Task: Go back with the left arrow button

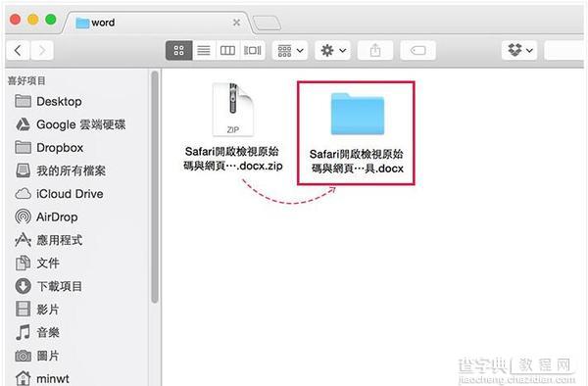Action: click(x=18, y=50)
